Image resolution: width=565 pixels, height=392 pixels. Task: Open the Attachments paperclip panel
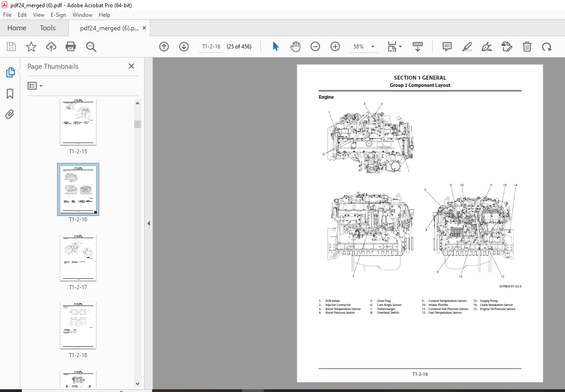(x=10, y=114)
